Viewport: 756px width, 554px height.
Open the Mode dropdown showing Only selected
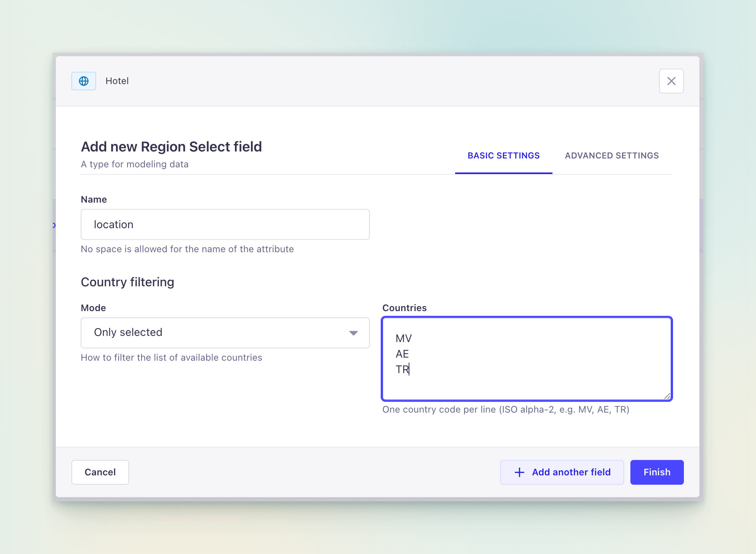225,333
